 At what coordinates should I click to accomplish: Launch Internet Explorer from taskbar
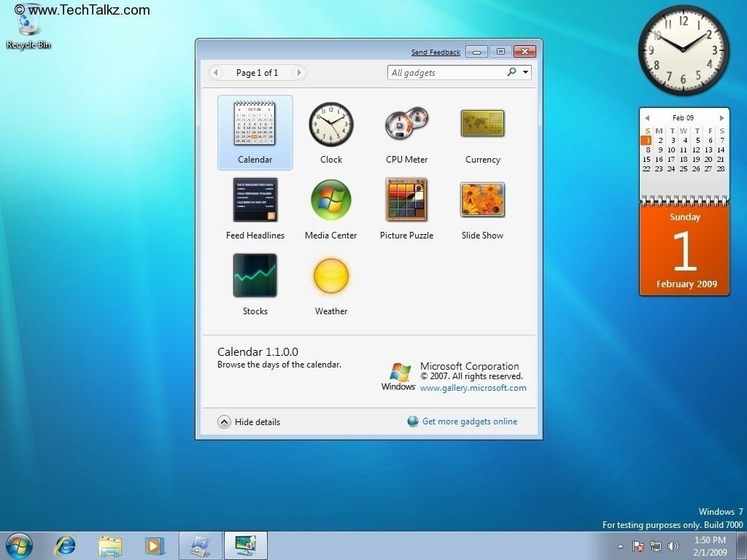65,545
